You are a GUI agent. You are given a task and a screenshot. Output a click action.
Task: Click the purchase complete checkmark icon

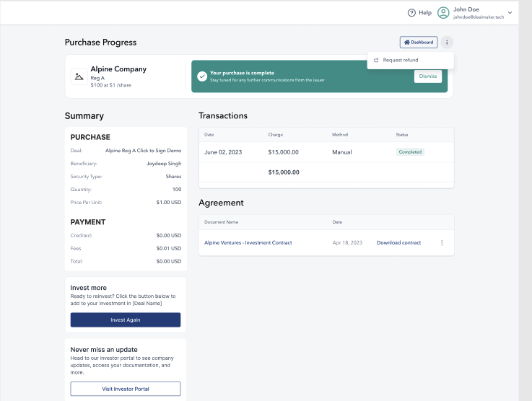click(202, 76)
